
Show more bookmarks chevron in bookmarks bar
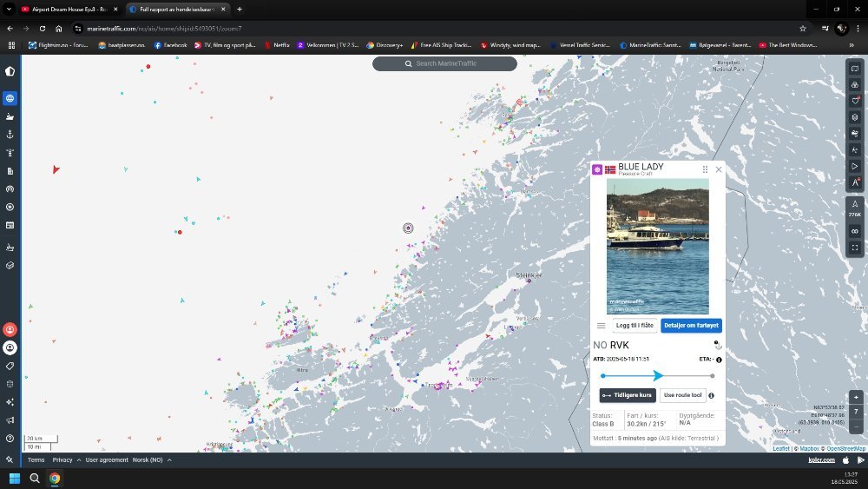852,45
